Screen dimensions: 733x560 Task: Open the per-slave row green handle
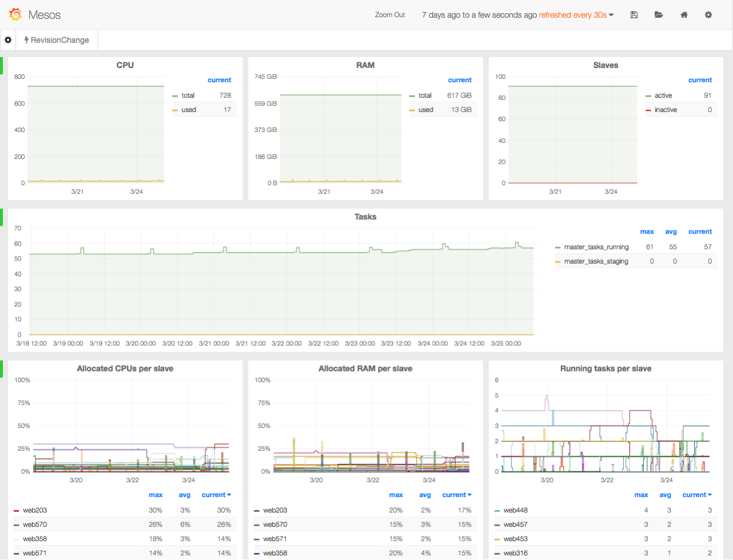pos(1,369)
